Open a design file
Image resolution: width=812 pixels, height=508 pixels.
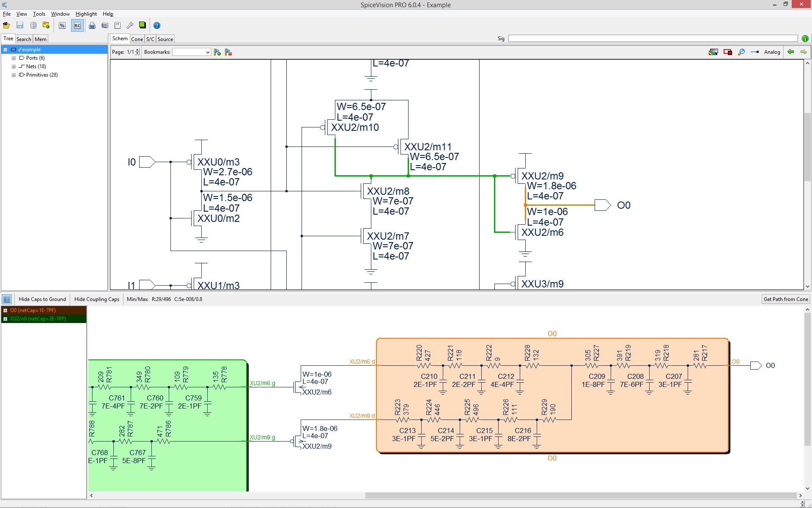6,25
